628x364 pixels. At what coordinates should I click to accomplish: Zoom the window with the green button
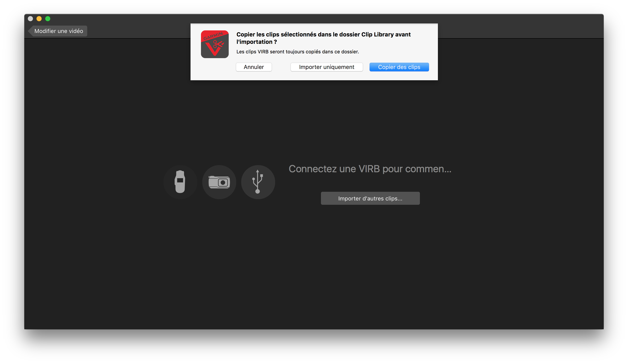(x=48, y=19)
